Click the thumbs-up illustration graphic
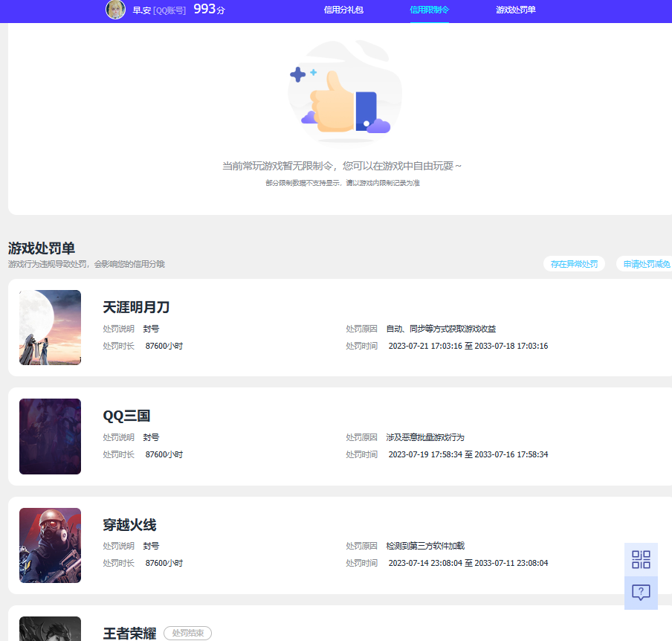 point(344,93)
